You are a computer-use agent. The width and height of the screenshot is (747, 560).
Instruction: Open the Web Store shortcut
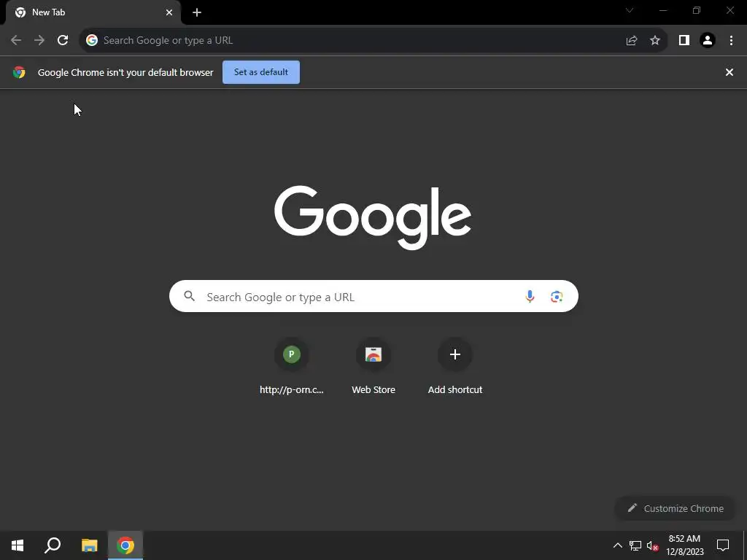click(x=373, y=367)
